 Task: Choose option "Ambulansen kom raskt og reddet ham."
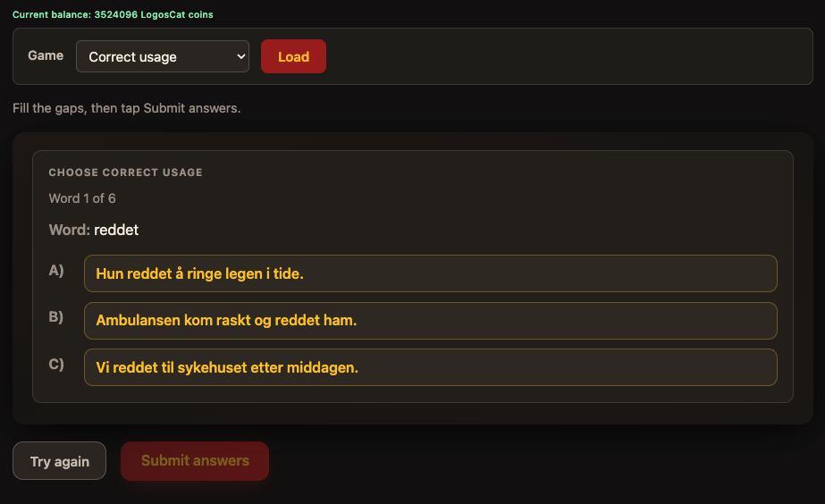(430, 320)
